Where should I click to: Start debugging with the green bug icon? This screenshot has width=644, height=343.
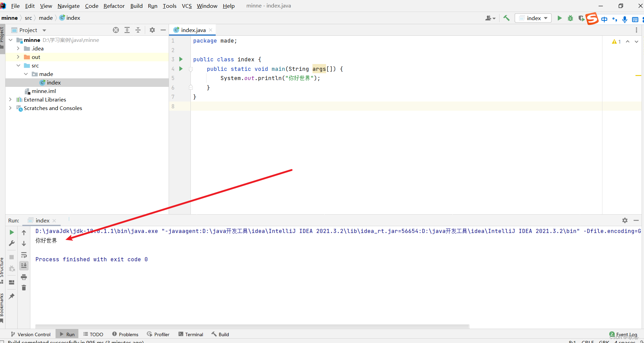click(570, 18)
